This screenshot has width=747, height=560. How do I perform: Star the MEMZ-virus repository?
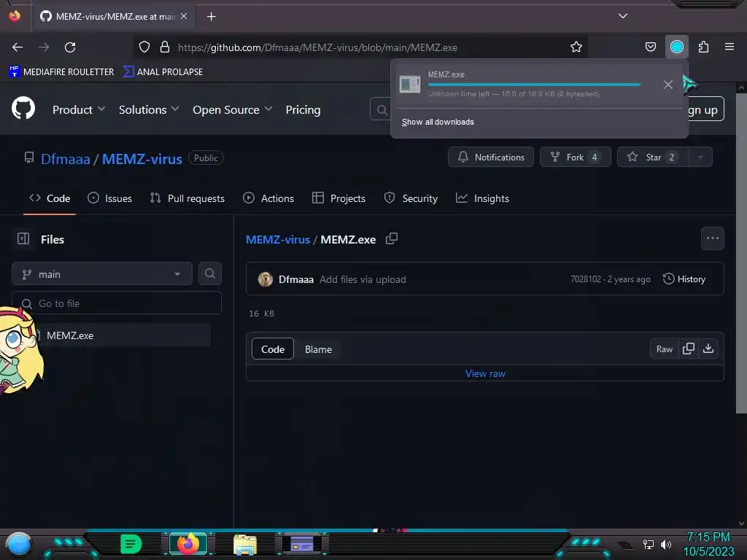pyautogui.click(x=652, y=157)
